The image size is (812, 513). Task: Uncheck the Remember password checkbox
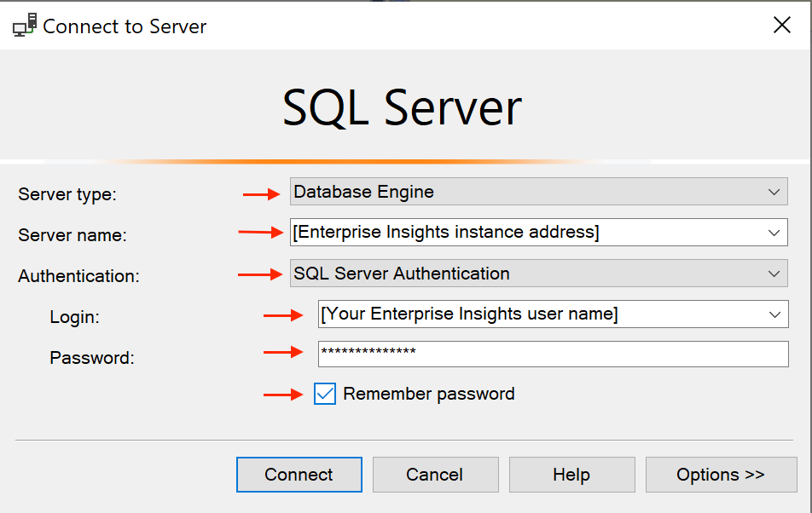coord(325,394)
